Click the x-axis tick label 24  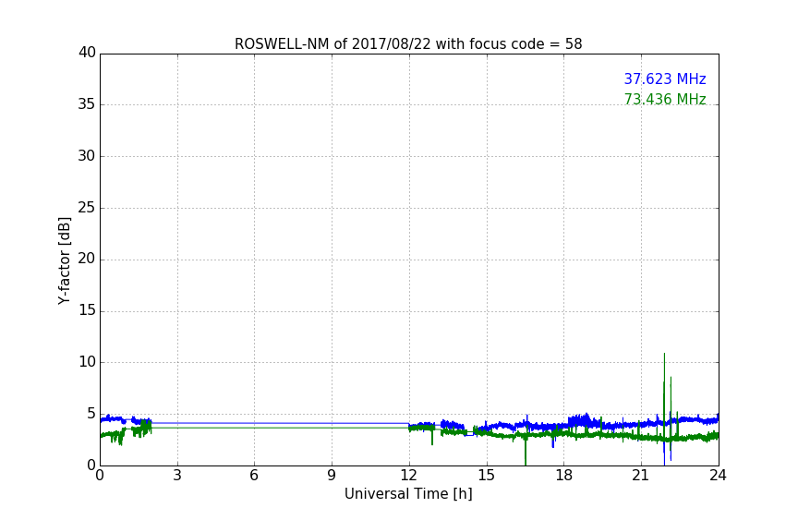click(x=718, y=476)
